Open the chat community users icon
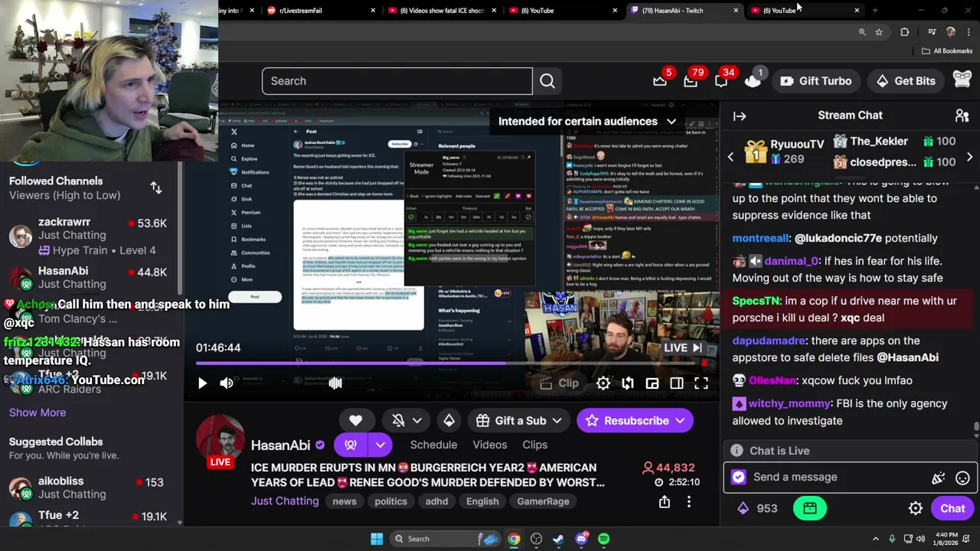The width and height of the screenshot is (980, 551). pos(962,116)
